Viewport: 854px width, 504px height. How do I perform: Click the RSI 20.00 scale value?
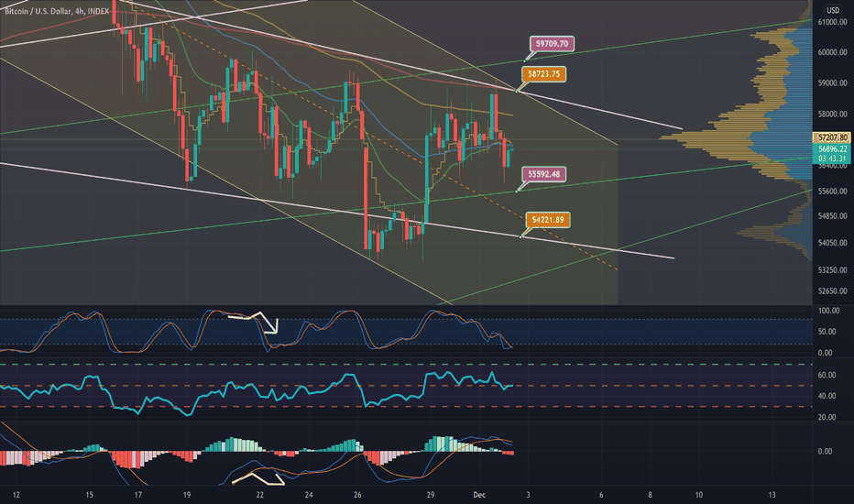tap(827, 417)
